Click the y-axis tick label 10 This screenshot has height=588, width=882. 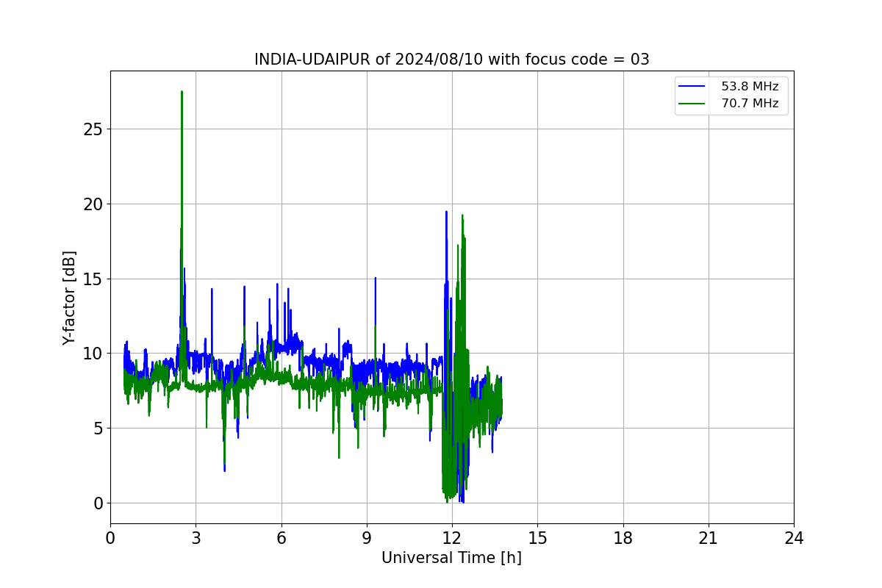94,354
